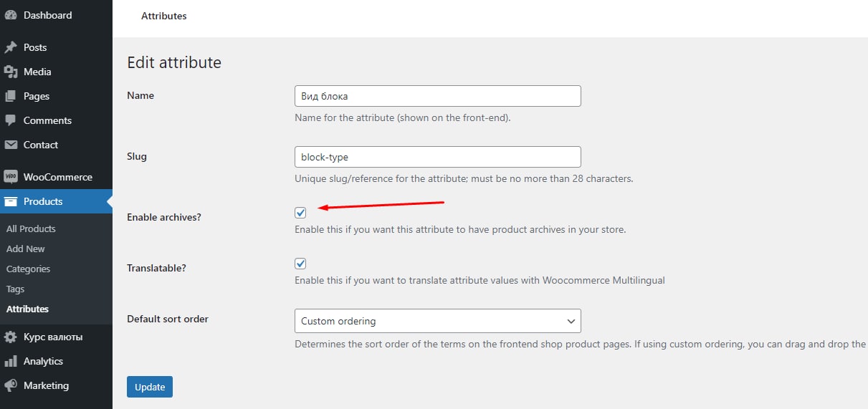Click the 'Determines the sort order' description
The image size is (868, 409).
click(x=581, y=344)
